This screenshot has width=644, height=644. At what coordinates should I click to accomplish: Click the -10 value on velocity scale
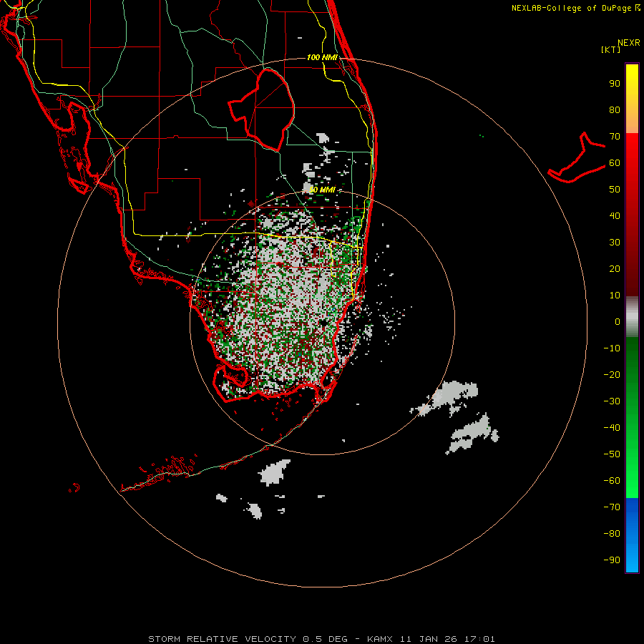(612, 348)
